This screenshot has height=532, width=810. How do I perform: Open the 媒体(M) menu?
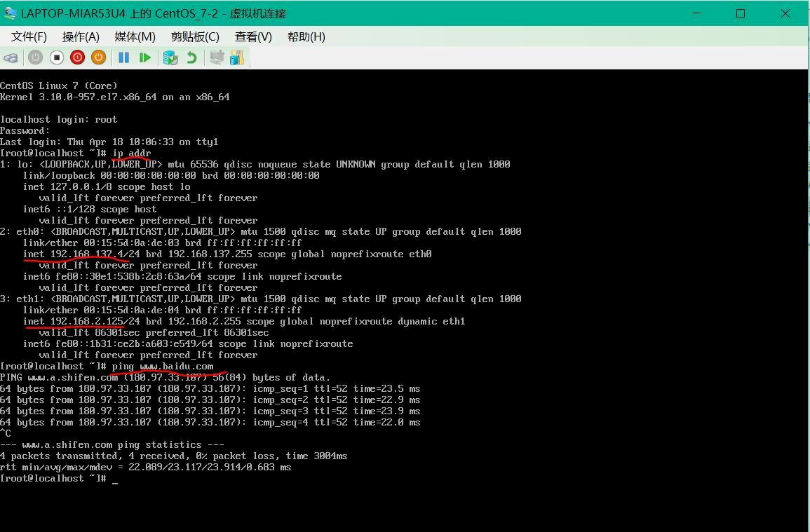pyautogui.click(x=135, y=36)
